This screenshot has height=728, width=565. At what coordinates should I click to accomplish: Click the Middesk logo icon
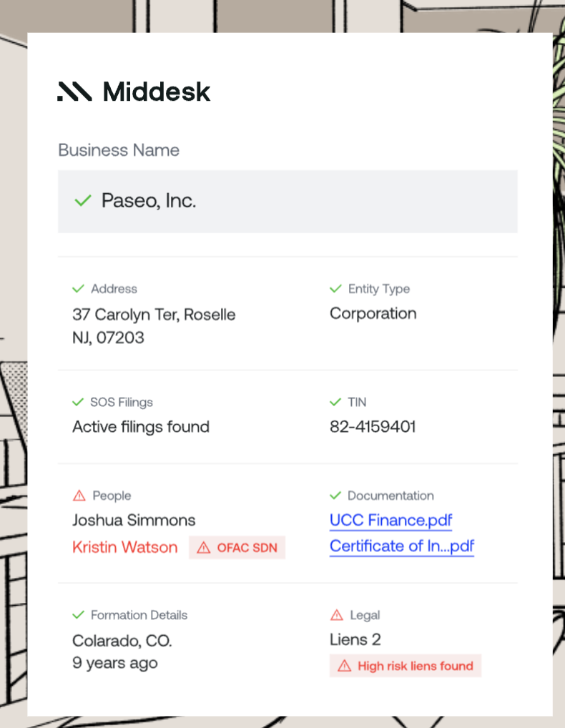point(74,92)
